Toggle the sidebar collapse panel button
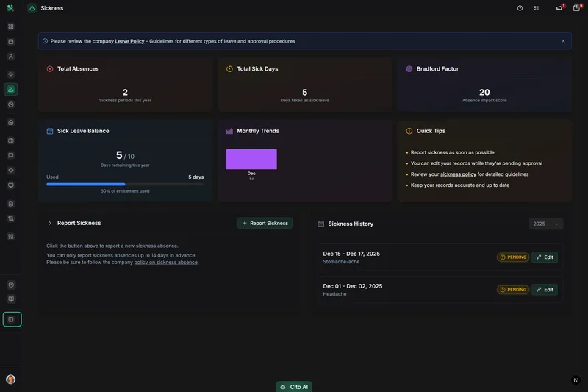Image resolution: width=588 pixels, height=392 pixels. tap(12, 319)
